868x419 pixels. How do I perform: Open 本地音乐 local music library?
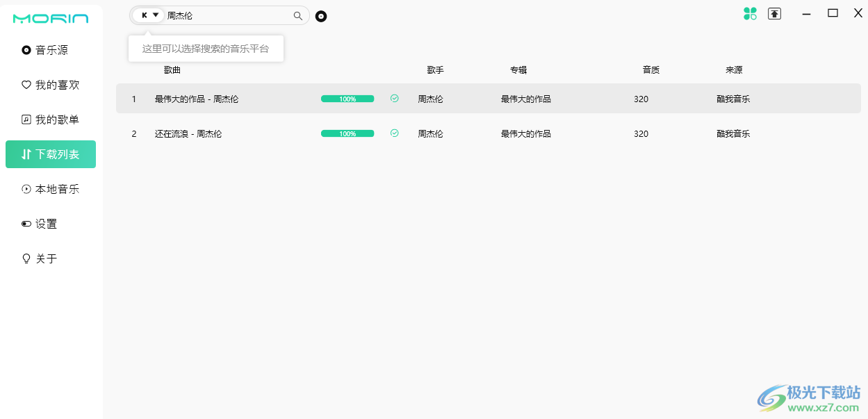(x=51, y=188)
